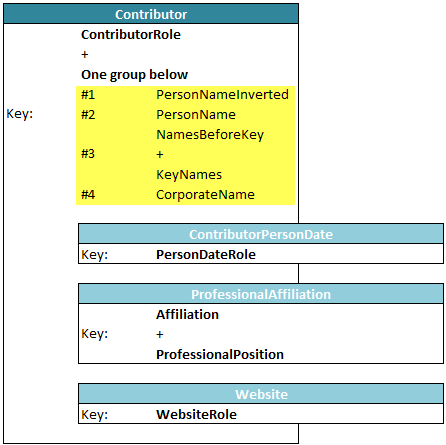The height and width of the screenshot is (445, 446).
Task: Select the WebsiteRole key
Action: point(196,414)
